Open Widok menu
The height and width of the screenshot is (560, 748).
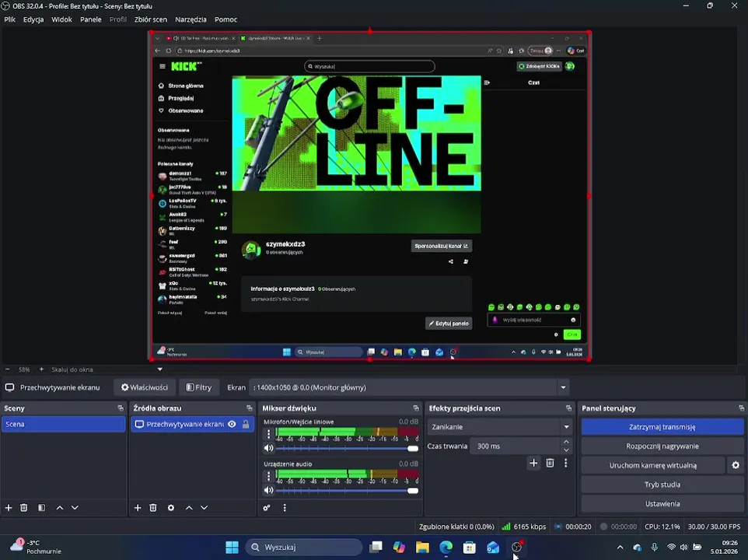click(61, 19)
